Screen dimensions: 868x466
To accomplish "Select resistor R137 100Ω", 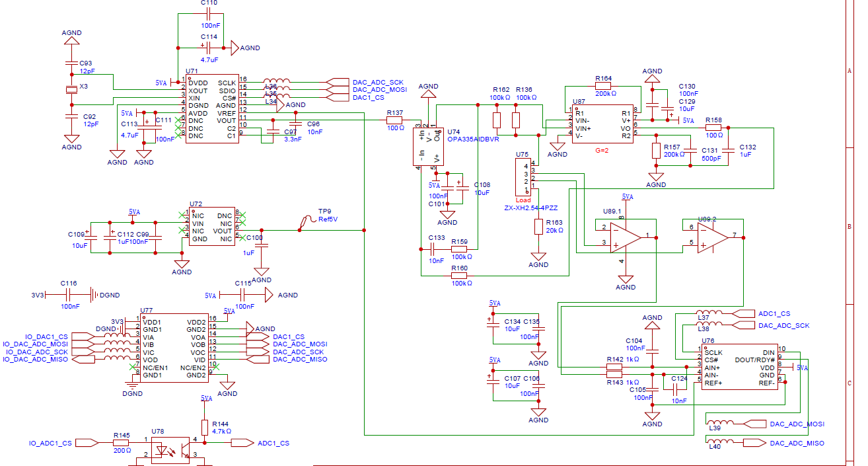I will 394,120.
